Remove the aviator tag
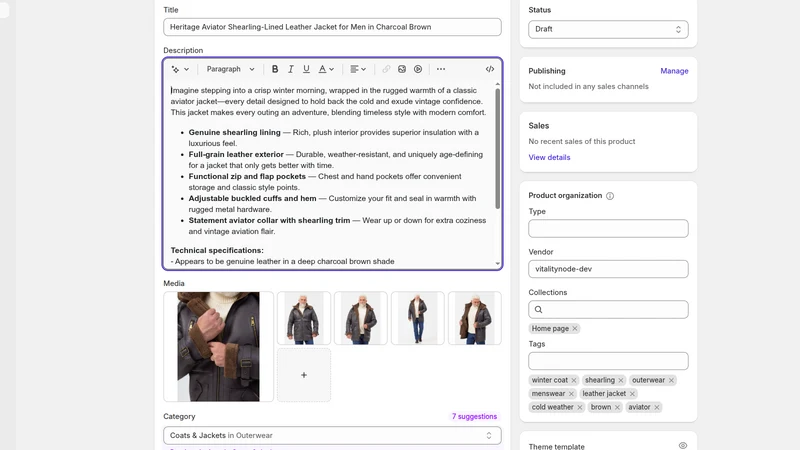Image resolution: width=800 pixels, height=450 pixels. [657, 407]
